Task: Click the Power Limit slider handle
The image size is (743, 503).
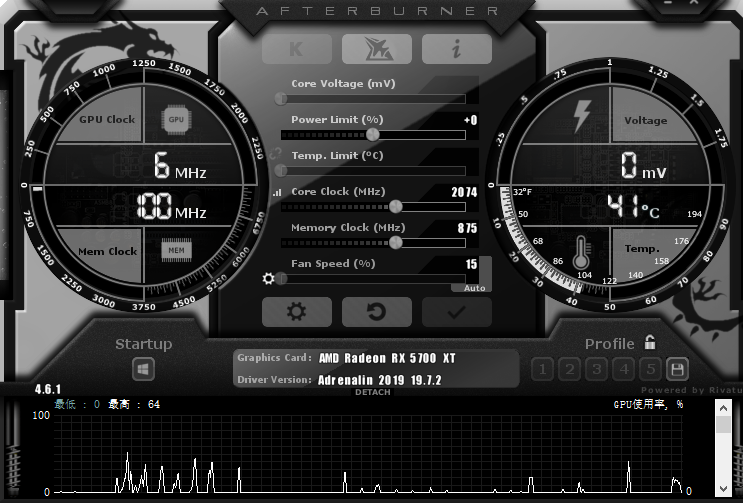Action: (x=373, y=135)
